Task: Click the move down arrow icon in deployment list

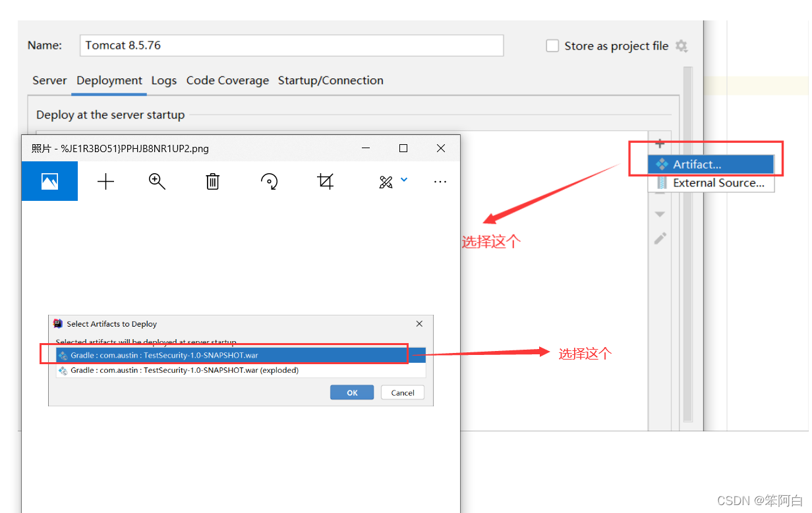Action: pos(660,214)
